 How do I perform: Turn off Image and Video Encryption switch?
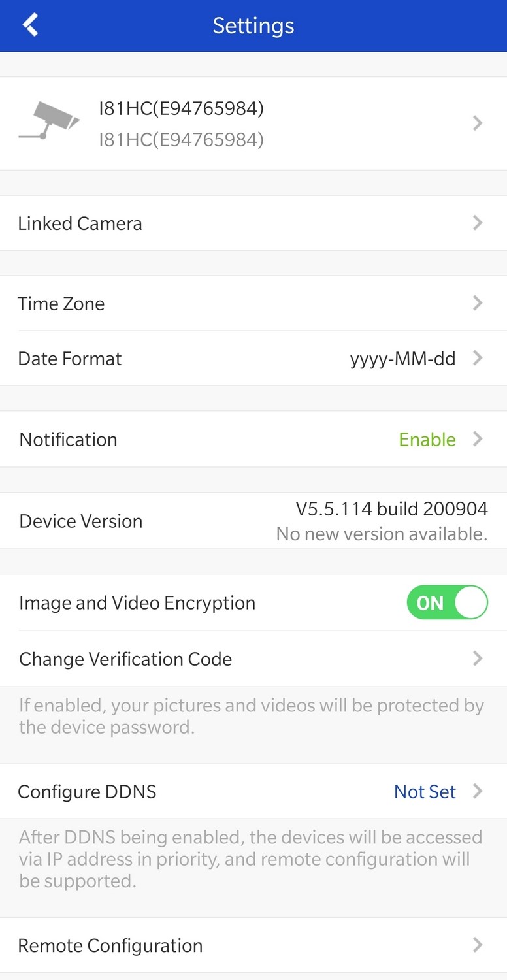(447, 602)
